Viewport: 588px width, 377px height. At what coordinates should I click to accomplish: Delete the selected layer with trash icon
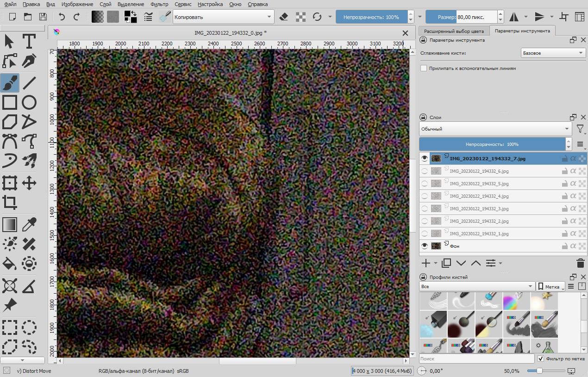pos(580,263)
